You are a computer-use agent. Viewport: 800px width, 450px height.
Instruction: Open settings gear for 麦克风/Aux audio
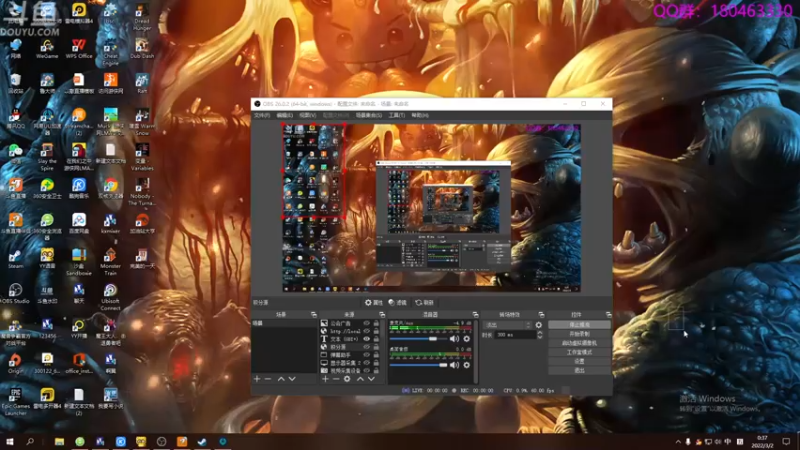(466, 339)
